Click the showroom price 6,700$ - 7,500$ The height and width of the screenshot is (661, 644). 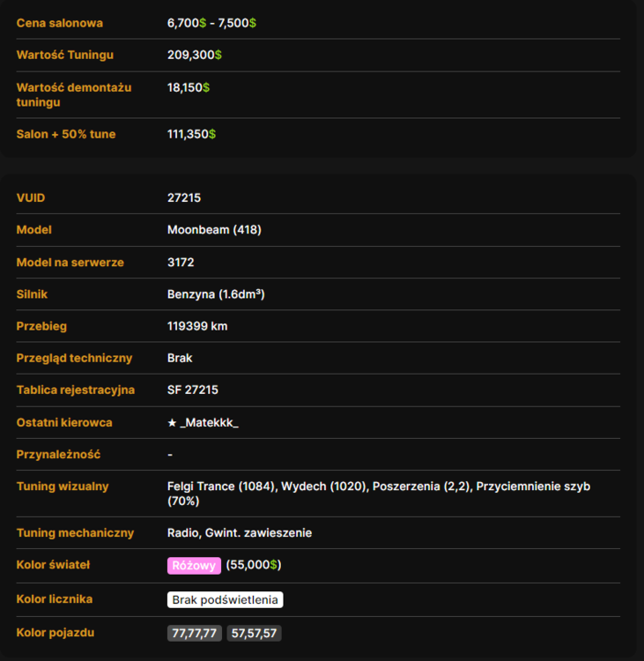click(211, 23)
